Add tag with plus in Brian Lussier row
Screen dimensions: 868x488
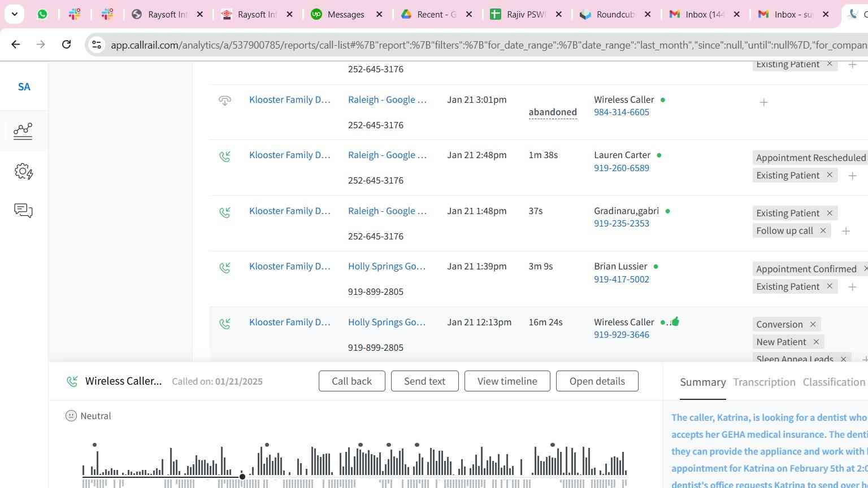[x=852, y=287]
